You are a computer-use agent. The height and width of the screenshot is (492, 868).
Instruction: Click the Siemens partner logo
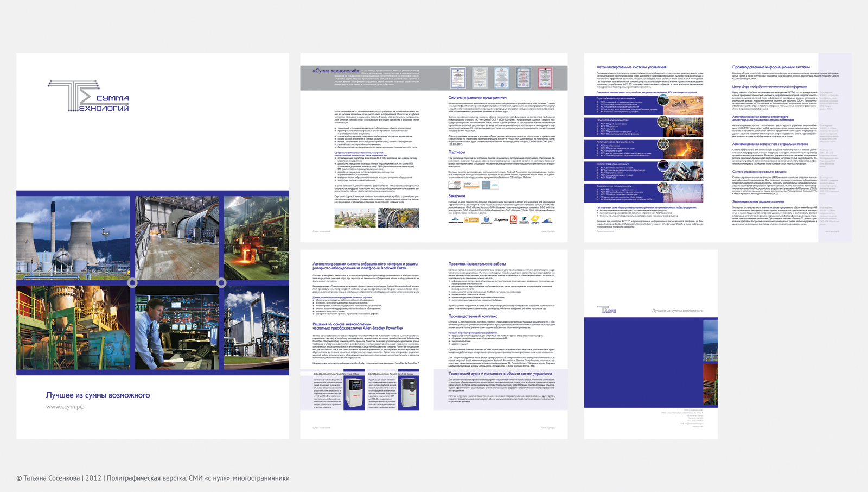click(x=490, y=185)
